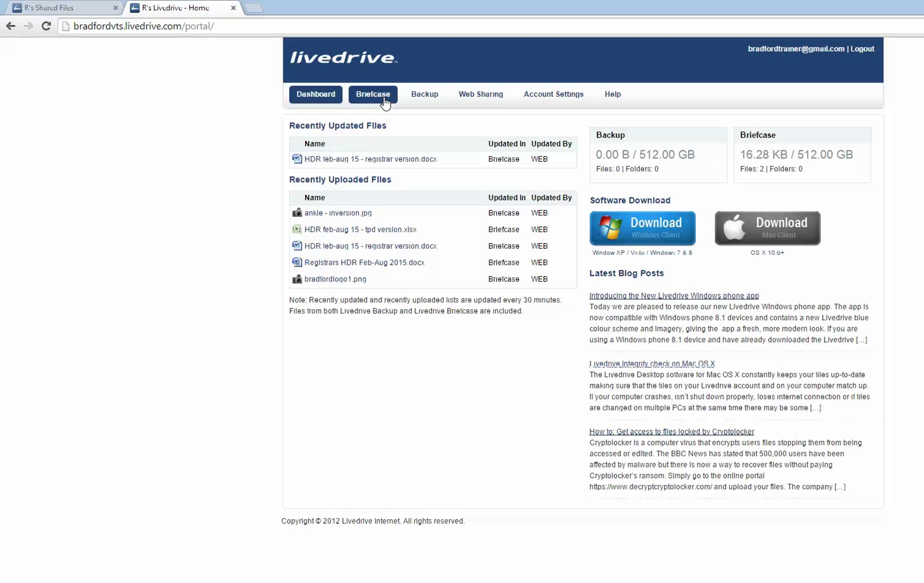Open Account Settings
This screenshot has height=583, width=924.
click(x=553, y=94)
